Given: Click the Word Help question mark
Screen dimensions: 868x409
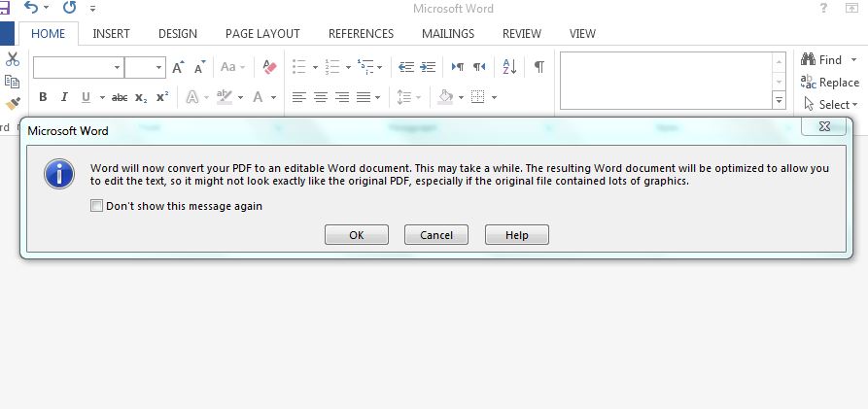Looking at the screenshot, I should tap(823, 9).
